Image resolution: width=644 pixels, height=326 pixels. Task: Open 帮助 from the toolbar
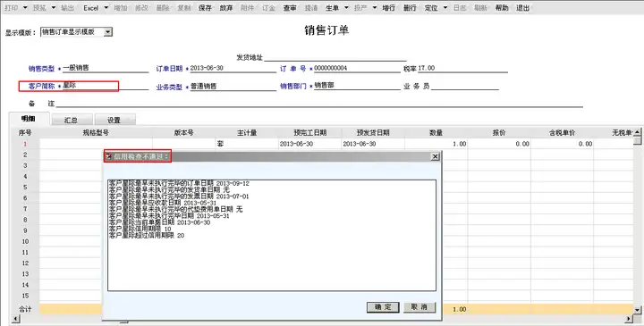(x=502, y=8)
